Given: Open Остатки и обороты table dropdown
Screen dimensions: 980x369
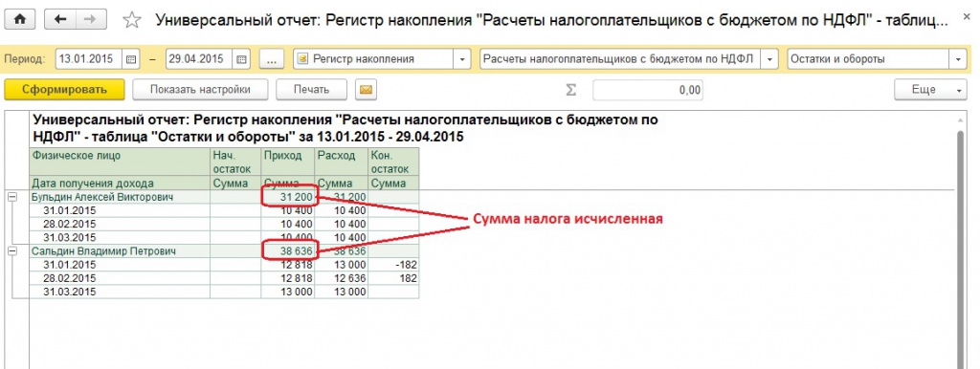Looking at the screenshot, I should click(x=958, y=59).
